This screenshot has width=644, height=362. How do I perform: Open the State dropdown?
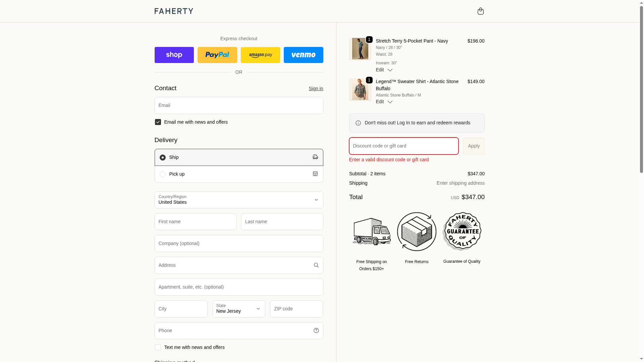(238, 309)
